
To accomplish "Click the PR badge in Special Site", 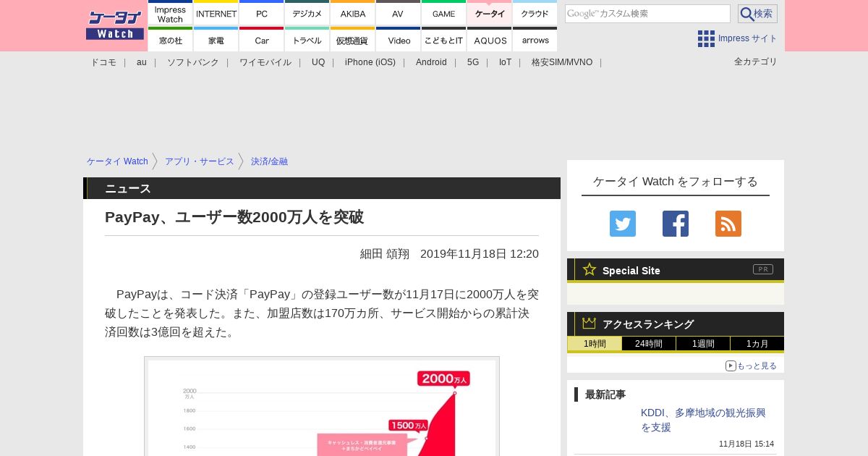I will 763,269.
